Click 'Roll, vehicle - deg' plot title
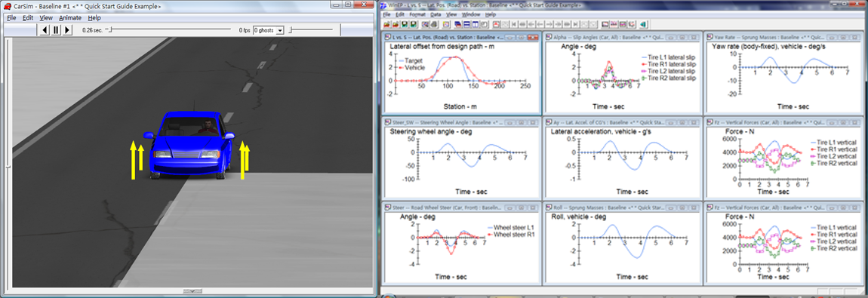868x298 pixels. [580, 217]
